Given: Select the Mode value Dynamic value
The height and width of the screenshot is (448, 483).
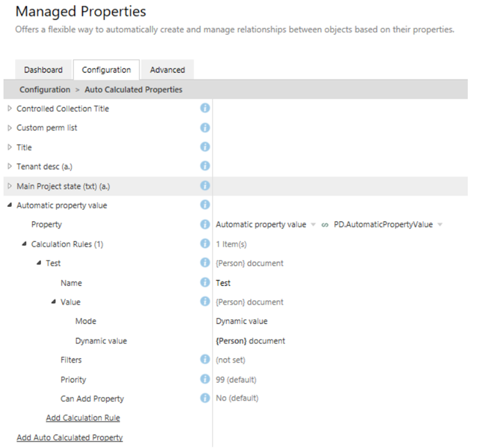Looking at the screenshot, I should coord(242,321).
